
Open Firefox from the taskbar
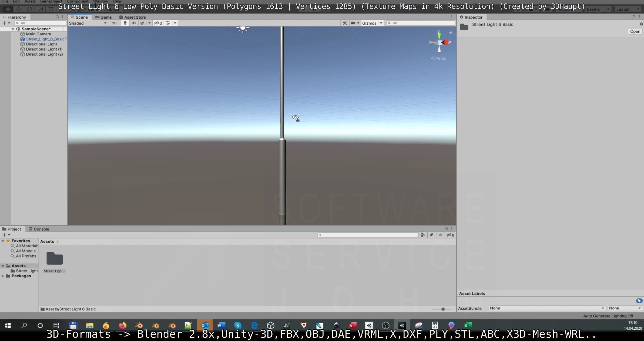coord(123,325)
